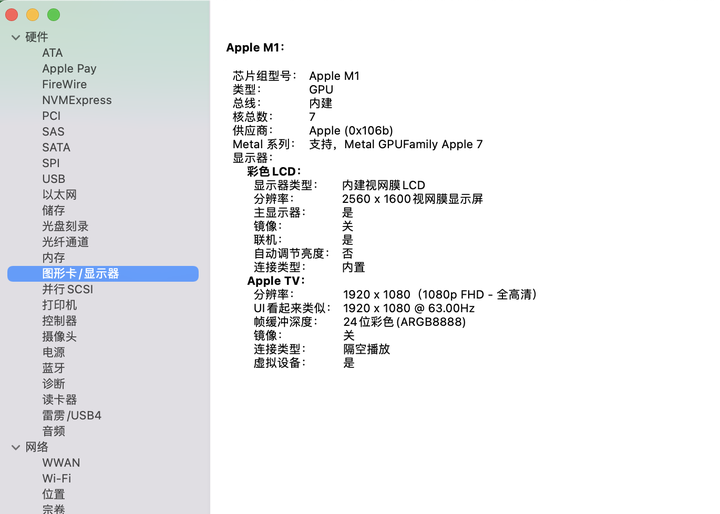720x514 pixels.
Task: Open the SPI entry
Action: click(51, 163)
